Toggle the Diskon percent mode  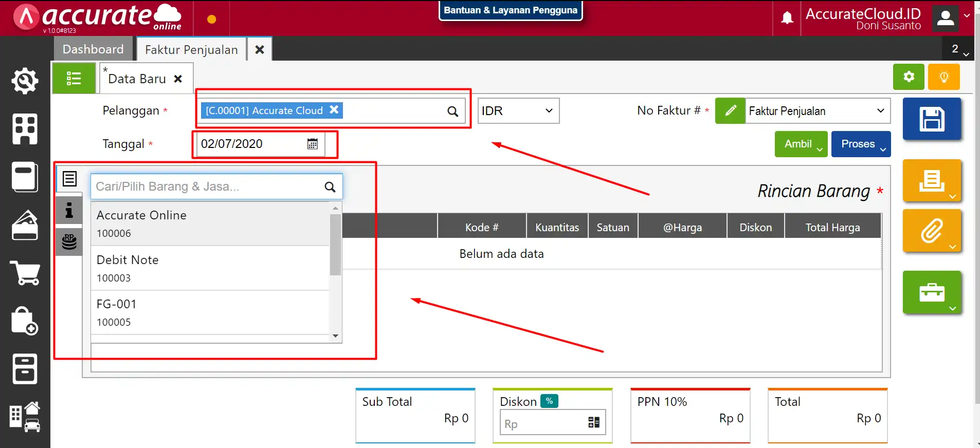click(549, 401)
